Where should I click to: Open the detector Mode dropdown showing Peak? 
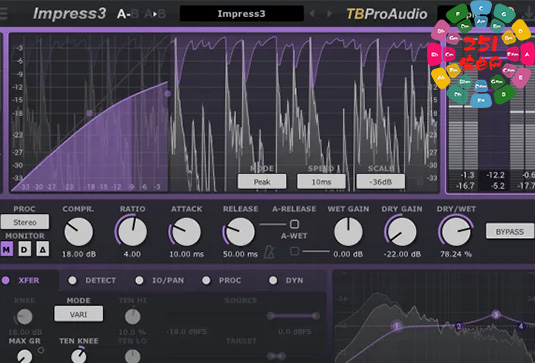point(262,182)
